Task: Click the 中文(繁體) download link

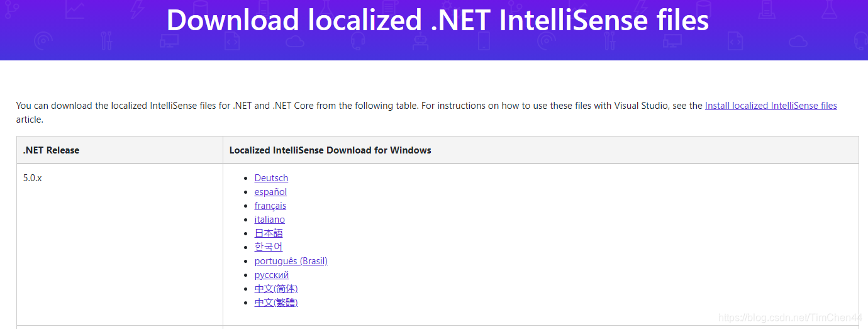Action: pyautogui.click(x=276, y=303)
